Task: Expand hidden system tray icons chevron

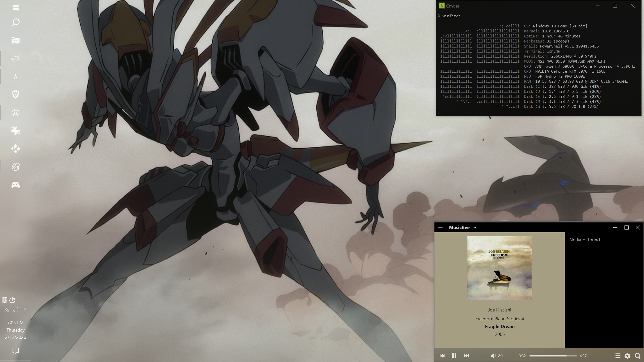Action: pos(25,310)
